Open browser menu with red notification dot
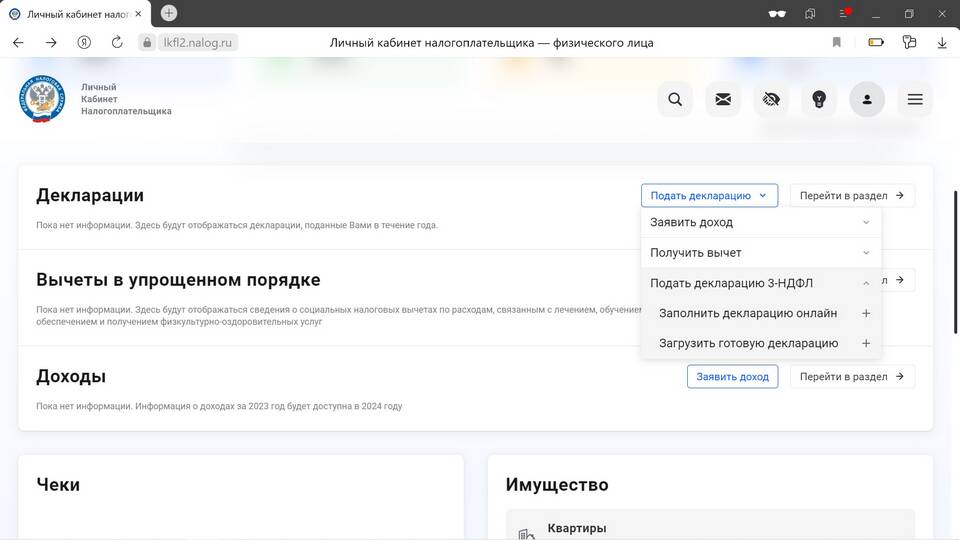The height and width of the screenshot is (540, 960). pyautogui.click(x=844, y=13)
